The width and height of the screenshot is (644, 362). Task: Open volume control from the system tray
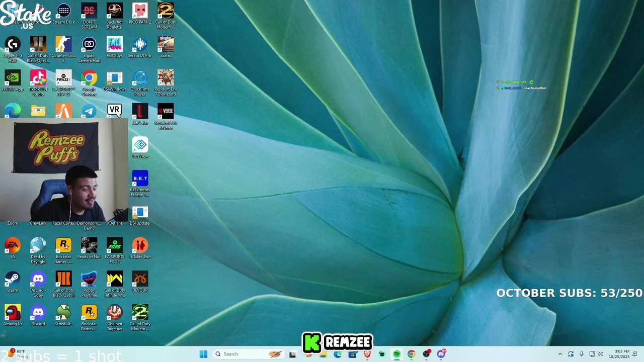tap(600, 354)
